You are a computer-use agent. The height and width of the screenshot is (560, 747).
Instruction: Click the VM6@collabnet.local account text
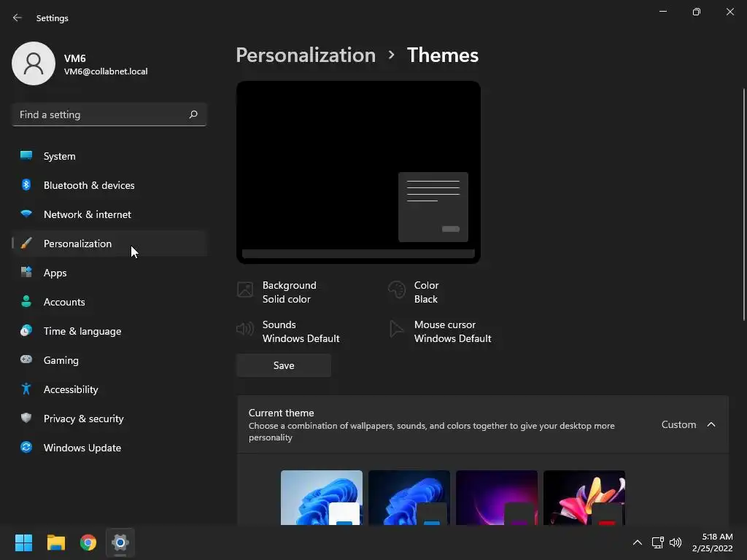pos(106,71)
